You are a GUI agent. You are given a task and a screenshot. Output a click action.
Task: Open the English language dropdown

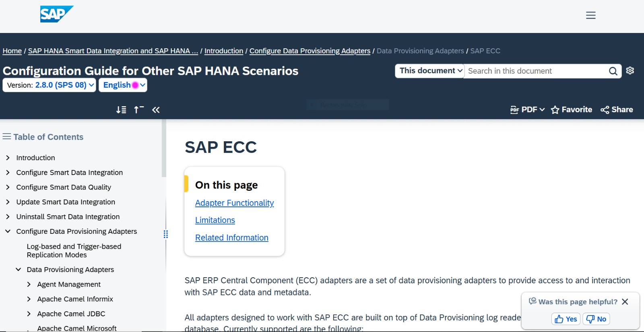tap(123, 85)
